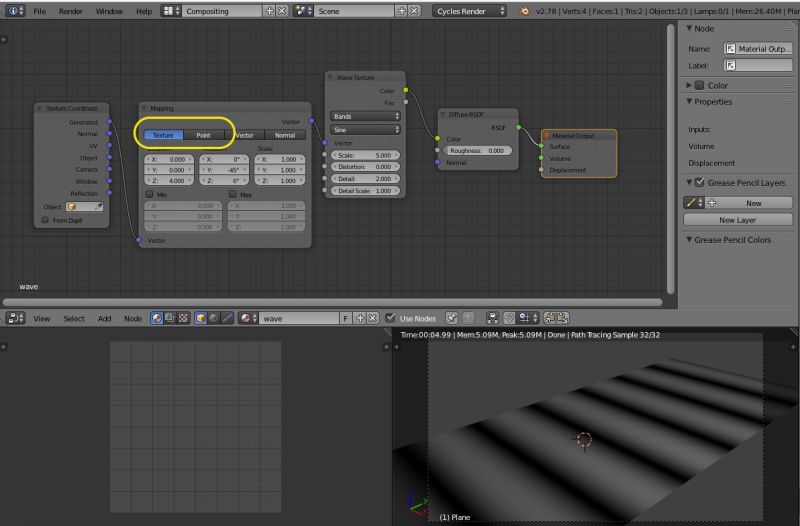Open the Render menu
This screenshot has width=800, height=526.
[70, 11]
